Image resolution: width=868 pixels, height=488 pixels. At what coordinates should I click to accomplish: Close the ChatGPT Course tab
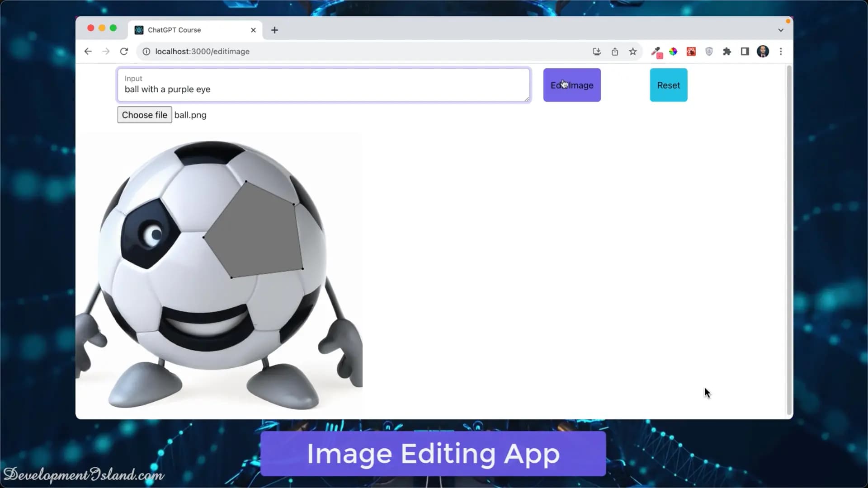click(253, 30)
